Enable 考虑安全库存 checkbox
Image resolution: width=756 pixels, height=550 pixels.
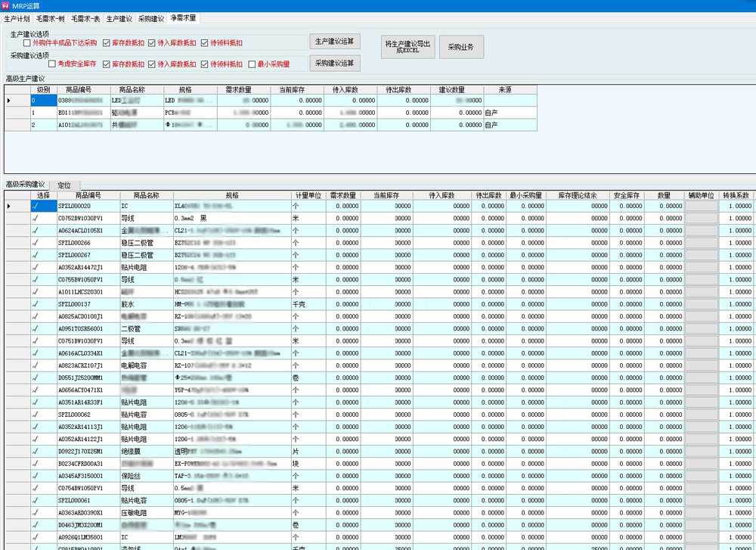point(52,64)
